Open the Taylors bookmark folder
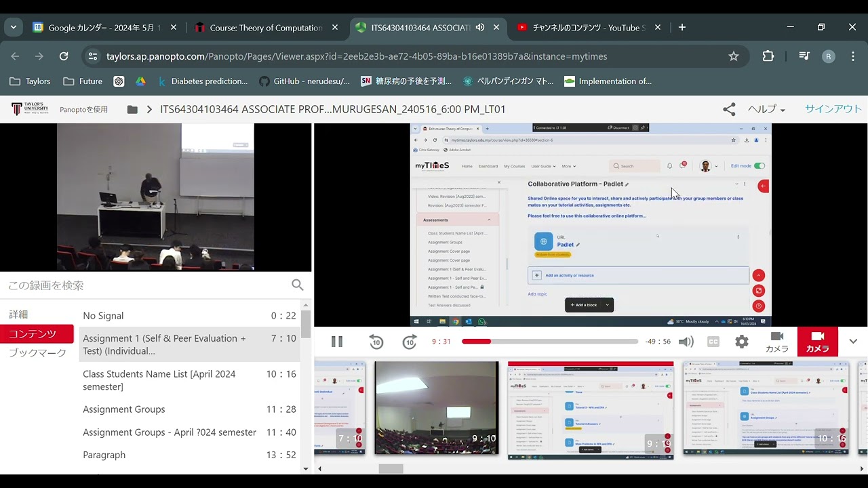 [30, 81]
